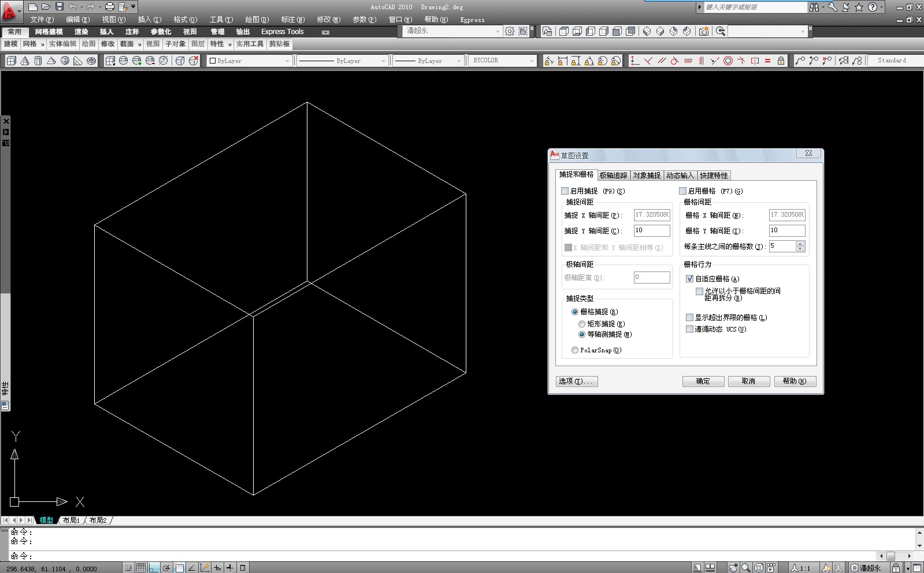The image size is (924, 573).
Task: Open the Standard style dropdown
Action: coord(895,61)
